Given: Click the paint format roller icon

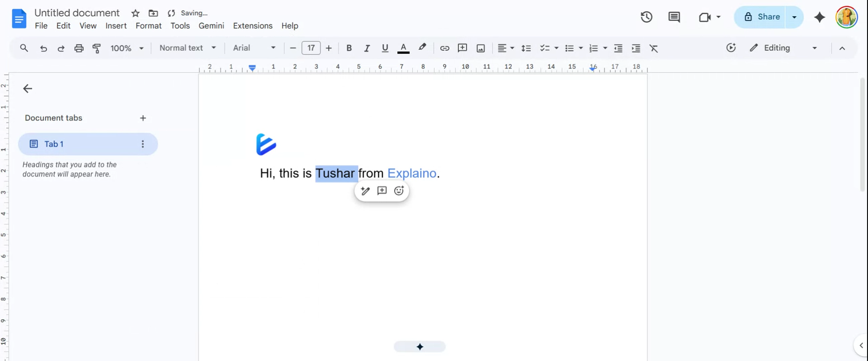Looking at the screenshot, I should [97, 48].
